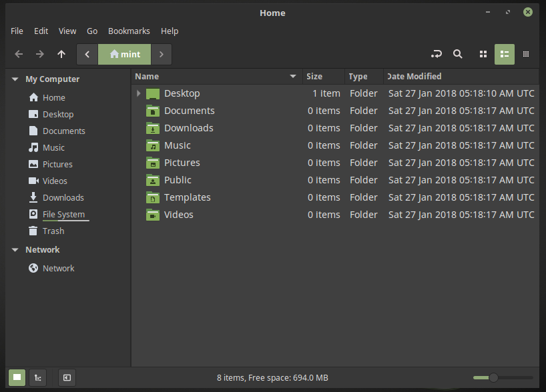Expand the Desktop folder row
This screenshot has width=546, height=392.
coord(138,93)
